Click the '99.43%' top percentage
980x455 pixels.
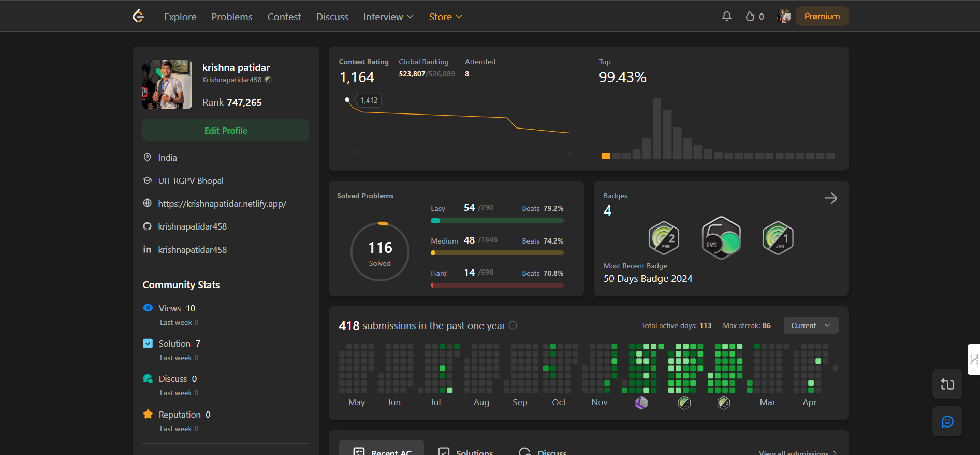coord(623,77)
